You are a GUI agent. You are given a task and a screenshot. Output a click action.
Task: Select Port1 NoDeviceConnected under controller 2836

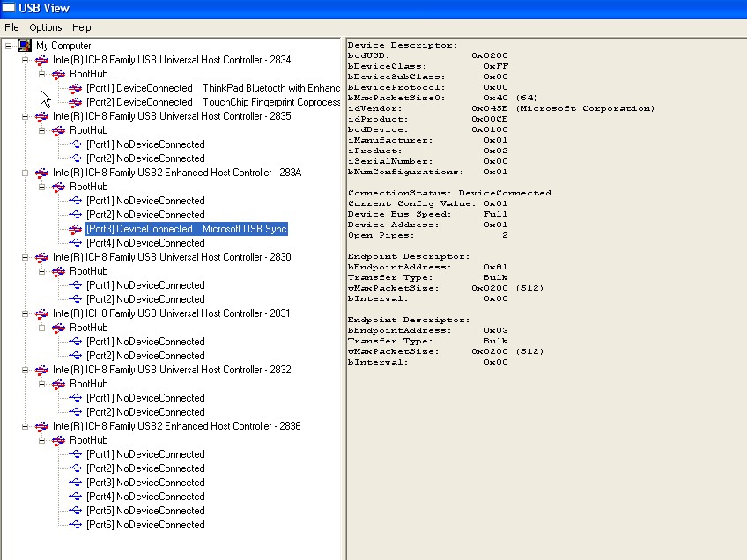tap(145, 454)
